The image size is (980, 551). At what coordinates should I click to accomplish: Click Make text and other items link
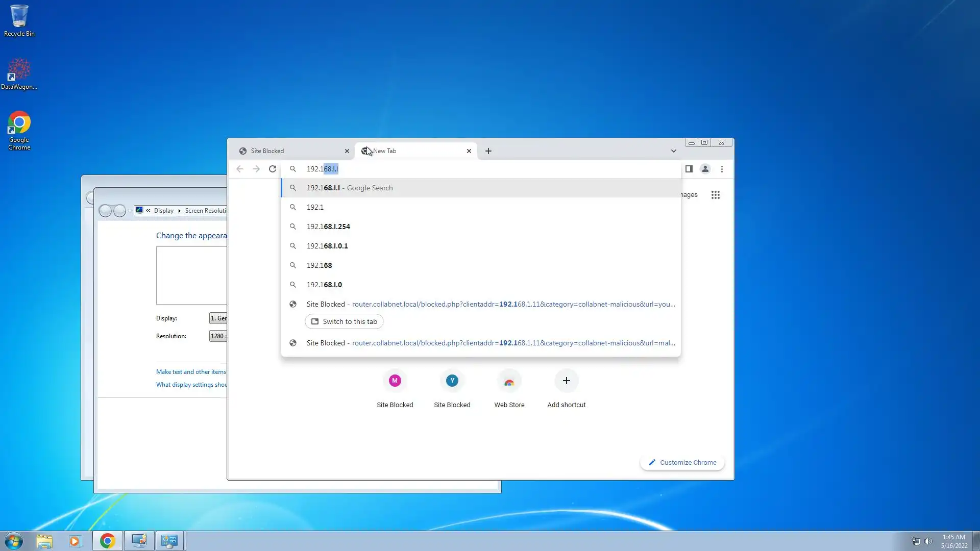pos(191,372)
